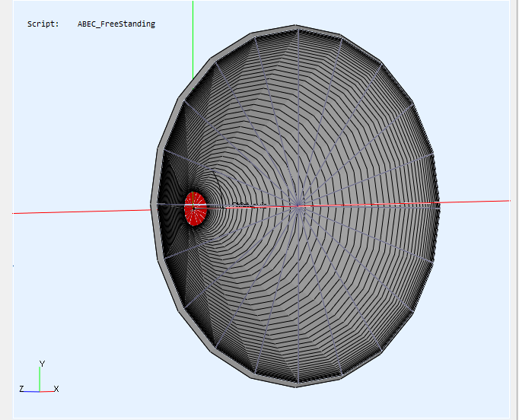Click the Script: label
519x420 pixels.
(x=43, y=24)
